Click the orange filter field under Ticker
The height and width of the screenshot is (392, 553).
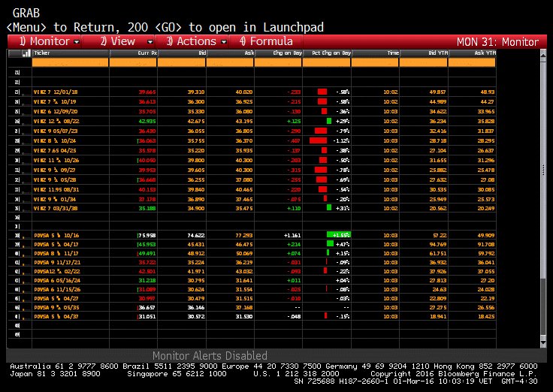point(70,62)
